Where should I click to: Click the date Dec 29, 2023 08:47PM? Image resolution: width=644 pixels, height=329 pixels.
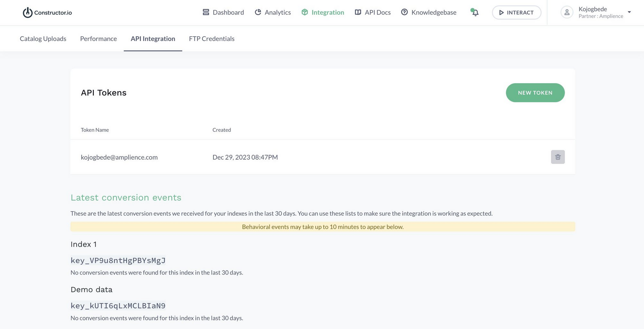(x=245, y=157)
